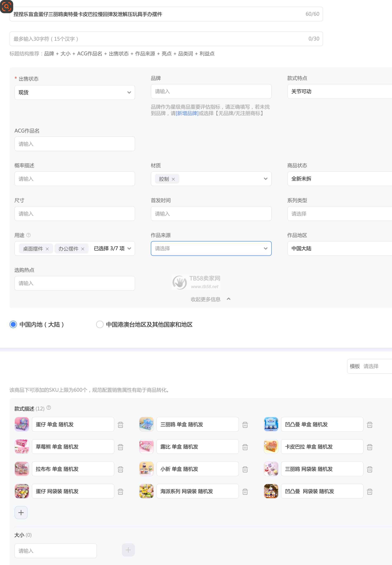Click the help icon beside 用途 label
Image resolution: width=392 pixels, height=565 pixels.
(28, 235)
